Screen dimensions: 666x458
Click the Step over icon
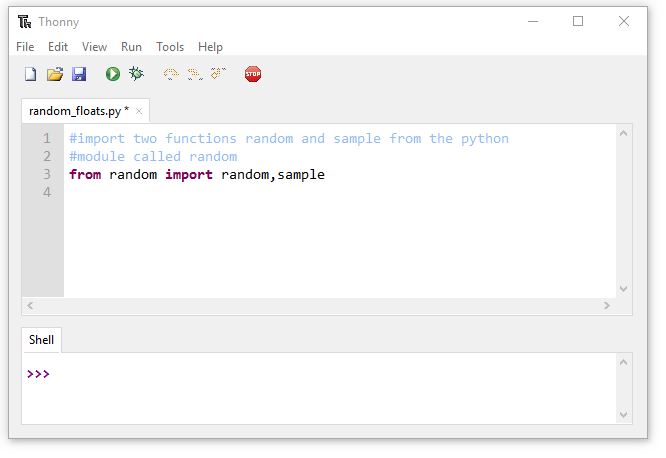[171, 74]
